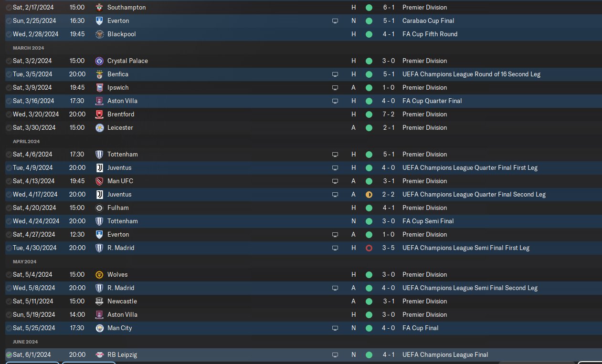Click the 7 - 2 scoreline against Brentford
Image resolution: width=602 pixels, height=364 pixels.
click(x=388, y=114)
